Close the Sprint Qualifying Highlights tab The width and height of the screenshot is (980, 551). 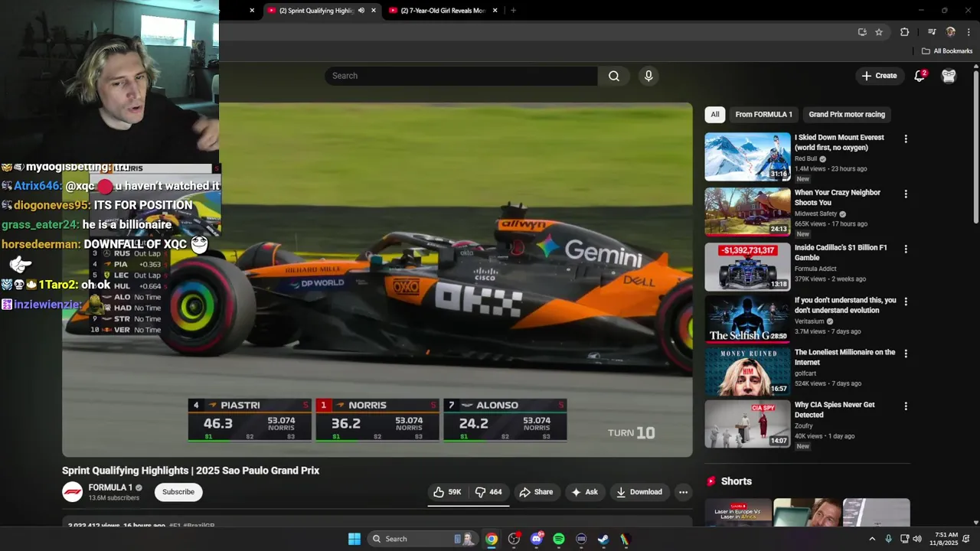[x=374, y=11]
